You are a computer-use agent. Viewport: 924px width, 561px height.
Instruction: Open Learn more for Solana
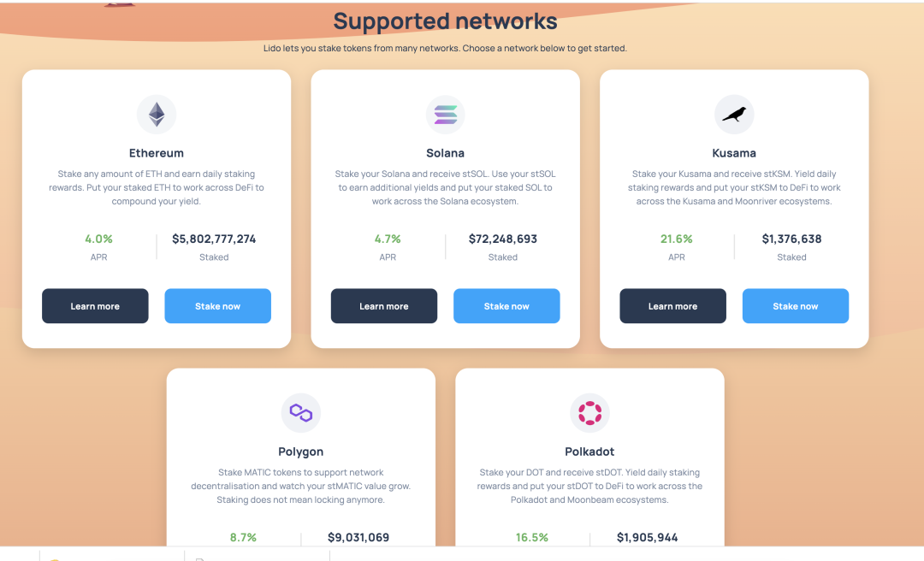pyautogui.click(x=383, y=306)
